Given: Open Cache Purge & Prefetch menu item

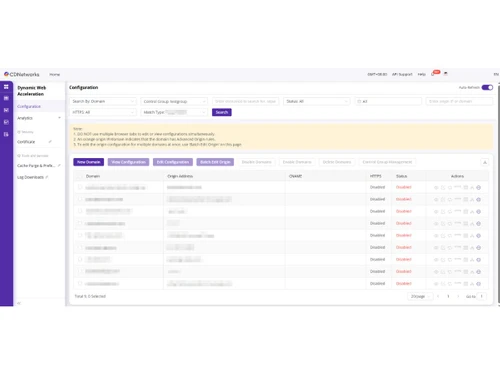Looking at the screenshot, I should click(36, 165).
